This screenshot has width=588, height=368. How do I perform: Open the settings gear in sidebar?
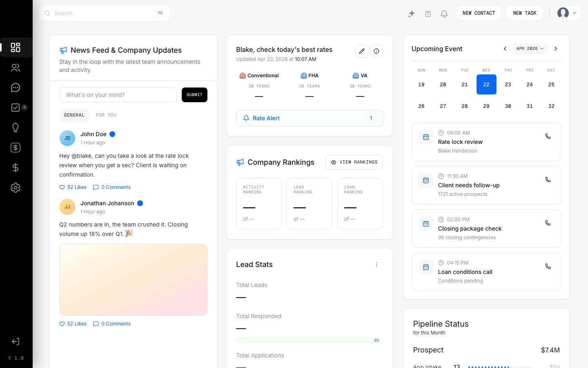(x=16, y=188)
